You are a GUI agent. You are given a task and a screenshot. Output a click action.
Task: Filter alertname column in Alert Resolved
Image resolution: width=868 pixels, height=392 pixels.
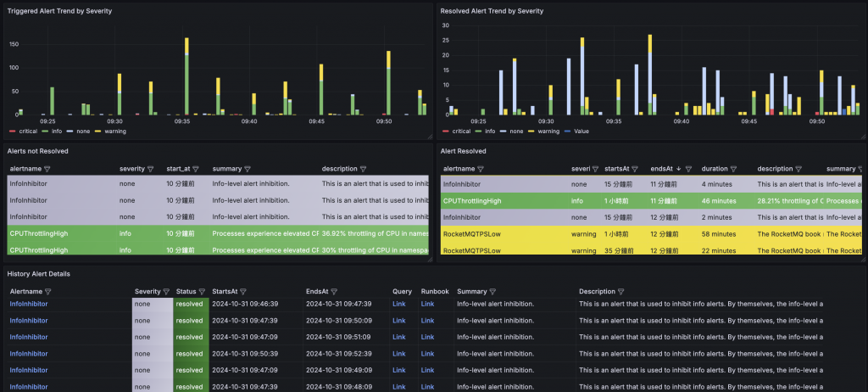[481, 169]
